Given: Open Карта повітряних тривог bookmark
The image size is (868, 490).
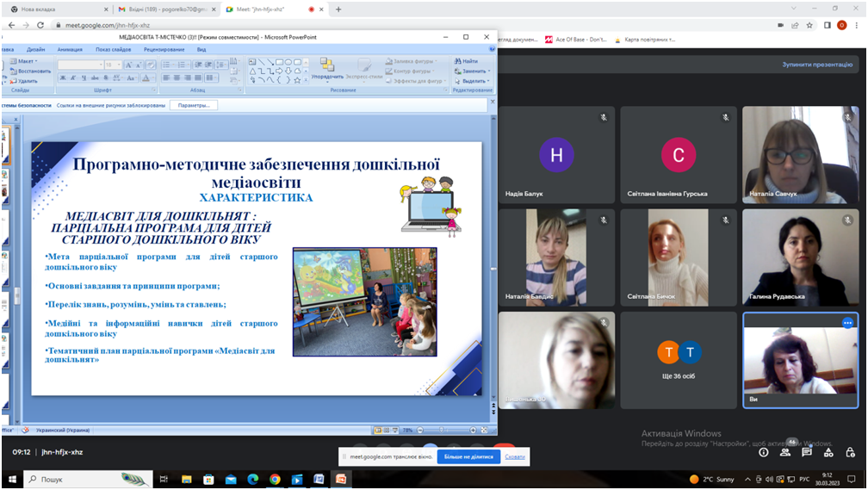Looking at the screenshot, I should (645, 40).
